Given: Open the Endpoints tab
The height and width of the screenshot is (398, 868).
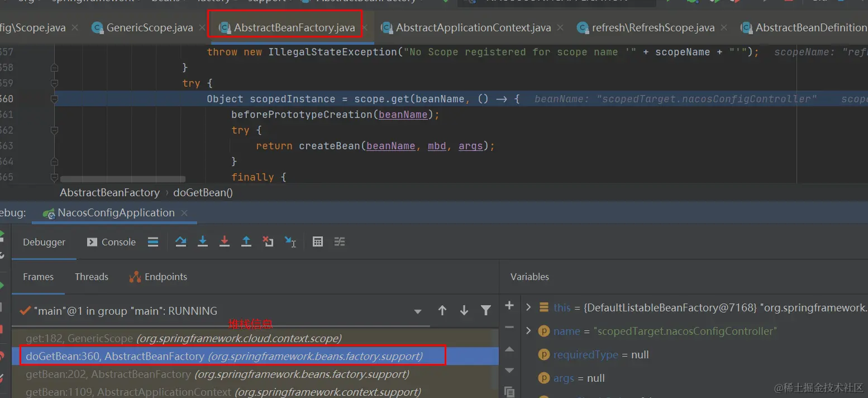Looking at the screenshot, I should pyautogui.click(x=159, y=277).
